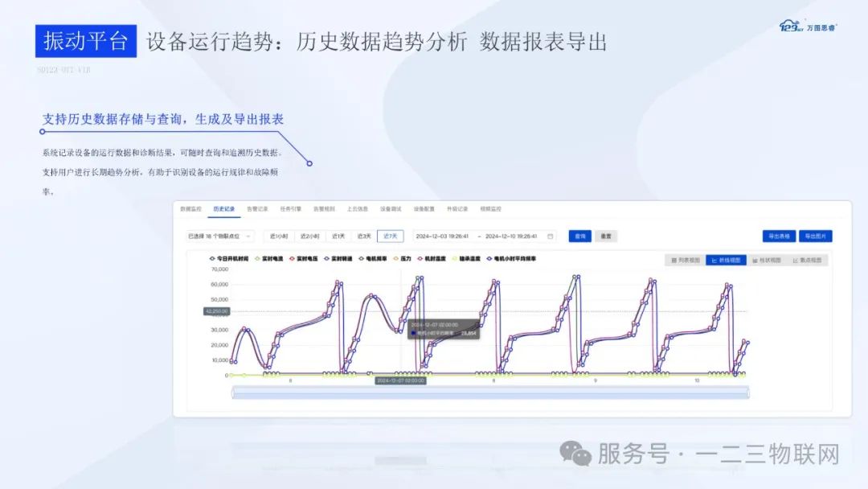Toggle the 今日开机时间 legend series
Screen dimensions: 868x489
point(228,259)
